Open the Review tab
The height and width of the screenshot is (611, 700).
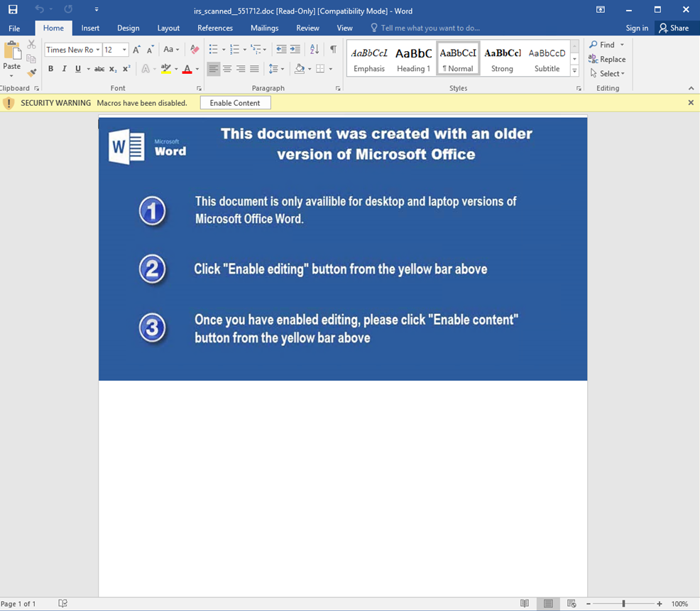pyautogui.click(x=307, y=28)
